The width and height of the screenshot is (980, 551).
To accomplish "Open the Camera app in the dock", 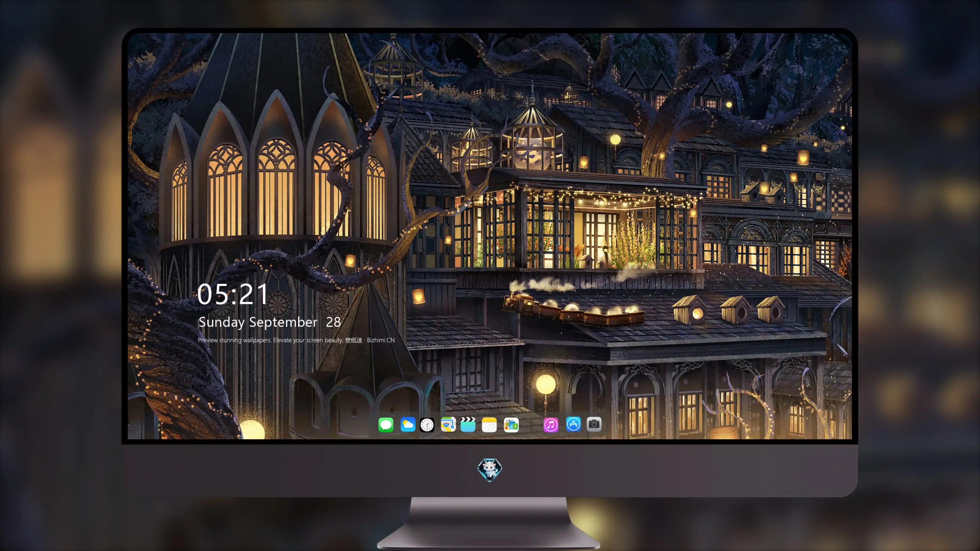I will click(x=594, y=424).
